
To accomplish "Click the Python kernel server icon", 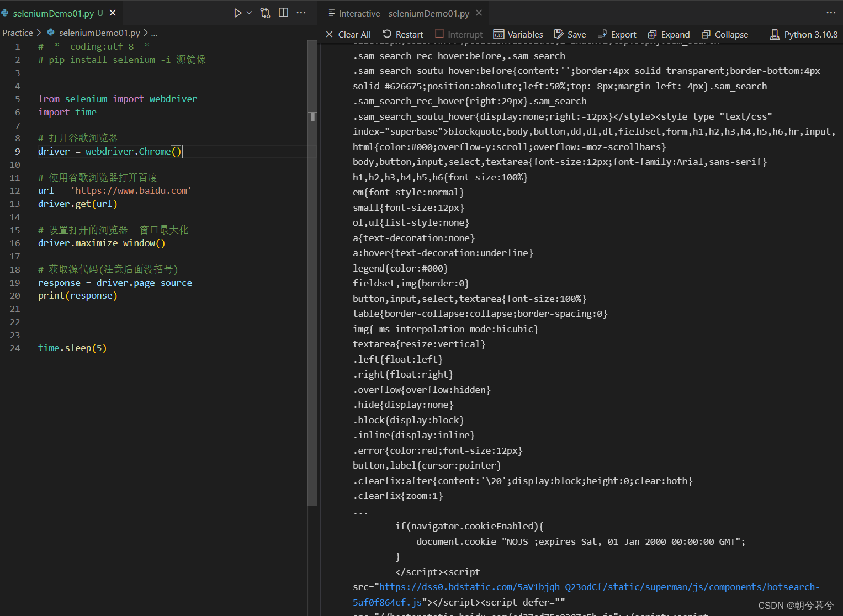I will 775,34.
